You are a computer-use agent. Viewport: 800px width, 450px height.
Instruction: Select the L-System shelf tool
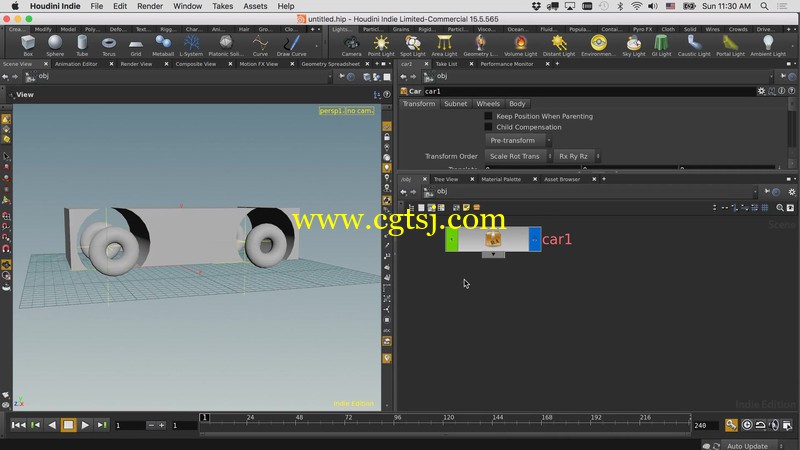tap(191, 45)
